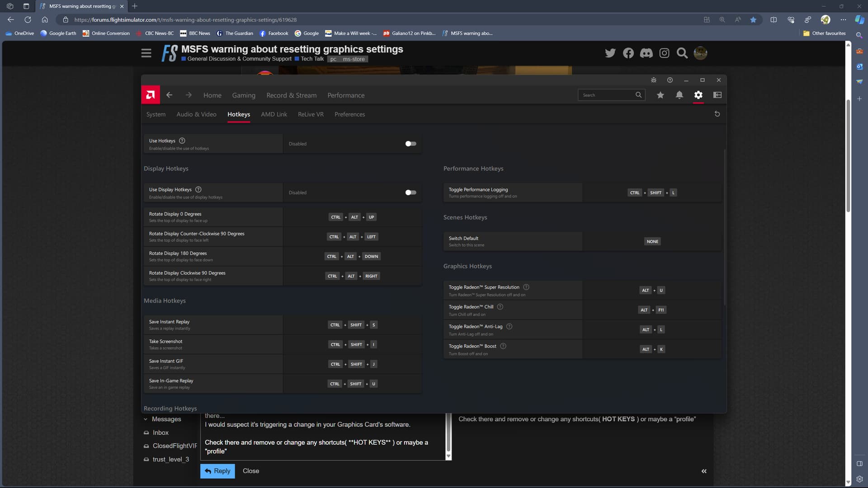
Task: Go forward with AMD software forward arrow
Action: [x=189, y=95]
